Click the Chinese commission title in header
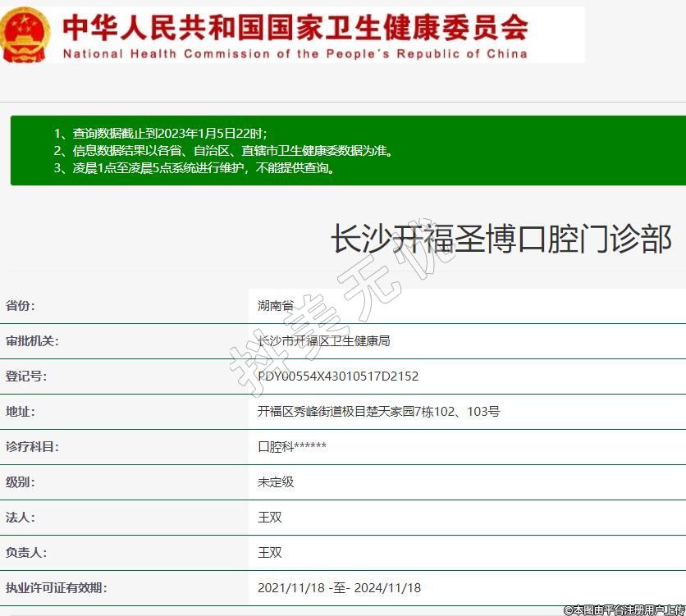 click(x=295, y=27)
